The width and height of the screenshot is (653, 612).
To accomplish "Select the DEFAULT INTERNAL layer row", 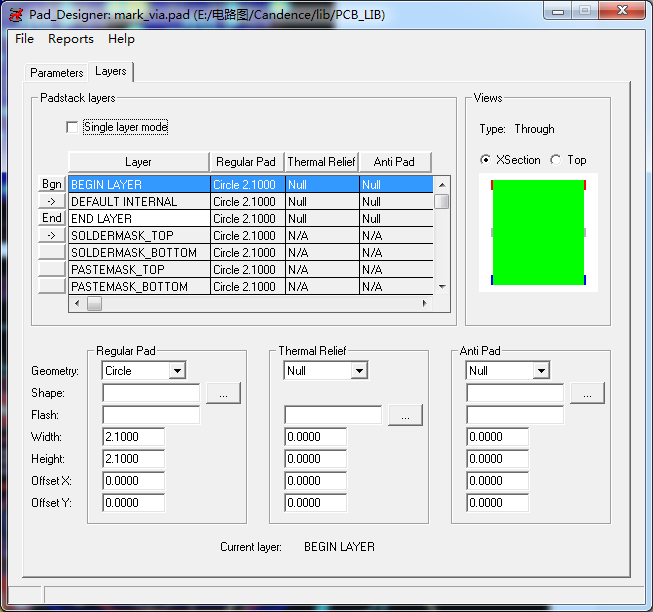I will coord(251,202).
